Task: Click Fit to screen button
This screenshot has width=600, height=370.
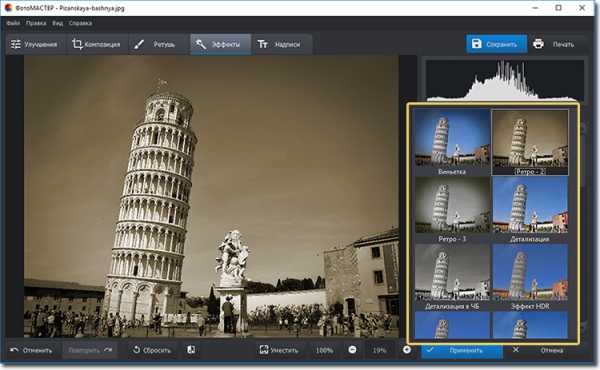Action: (279, 350)
